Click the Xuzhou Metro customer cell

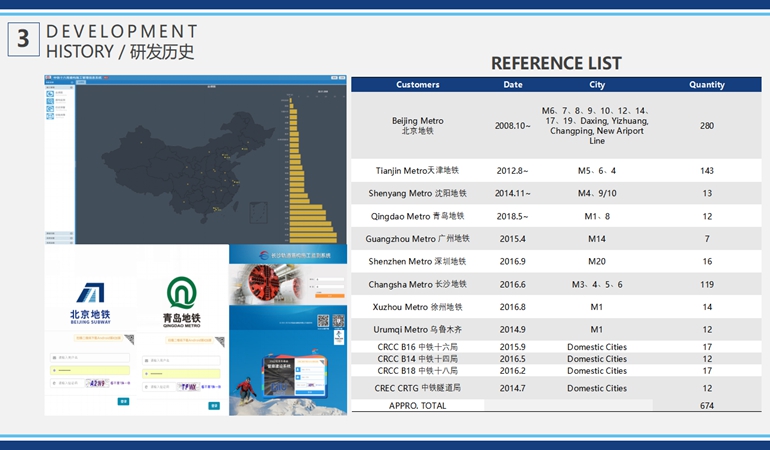(x=417, y=307)
